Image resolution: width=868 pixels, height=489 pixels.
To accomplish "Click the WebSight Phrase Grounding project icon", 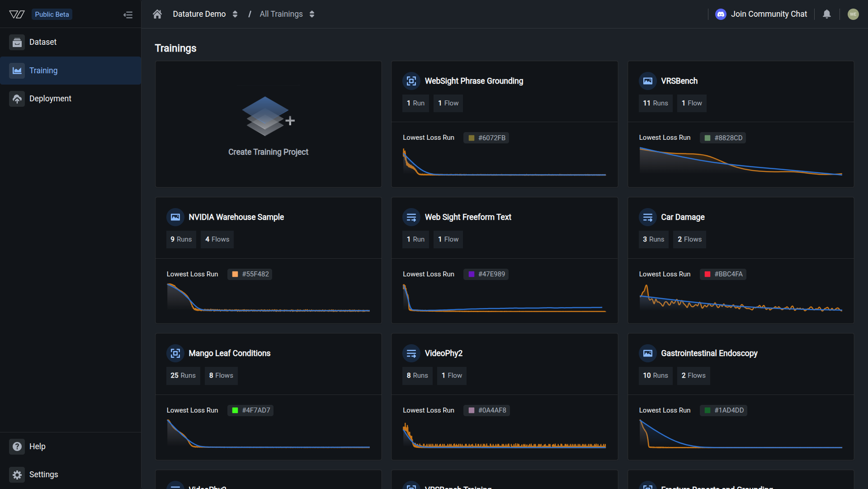I will 411,81.
